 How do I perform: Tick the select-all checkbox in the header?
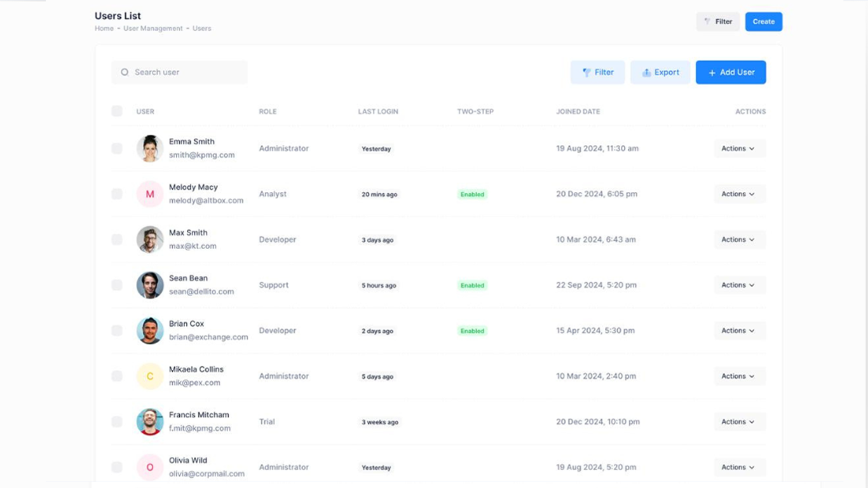click(x=117, y=111)
